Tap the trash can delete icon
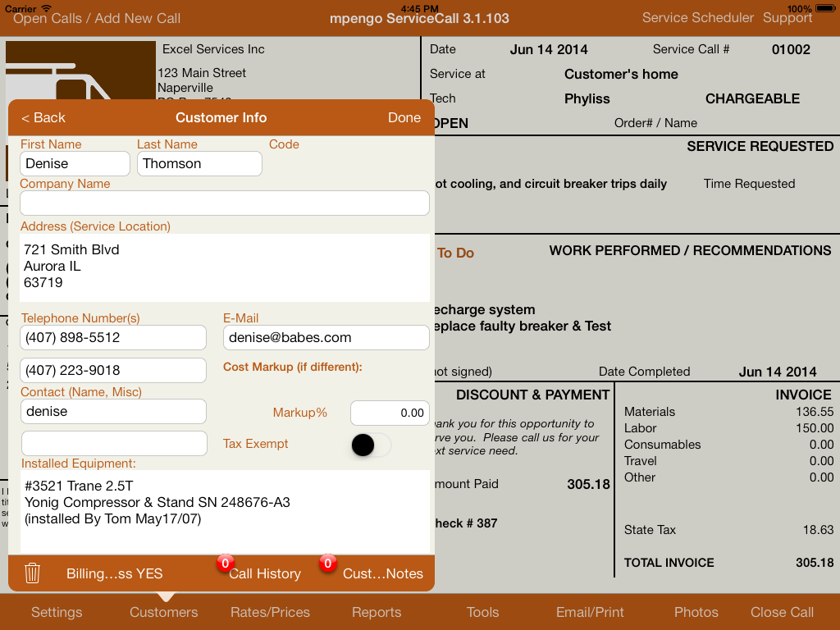840x630 pixels. coord(33,573)
